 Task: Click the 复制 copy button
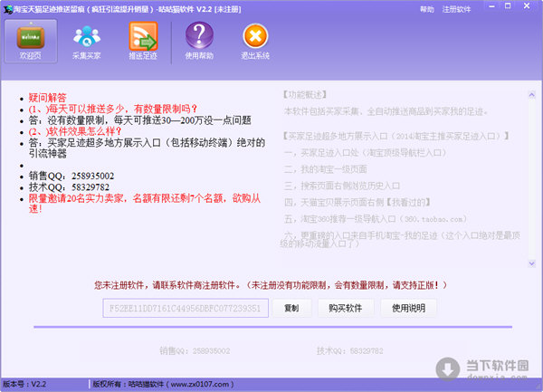pyautogui.click(x=291, y=308)
